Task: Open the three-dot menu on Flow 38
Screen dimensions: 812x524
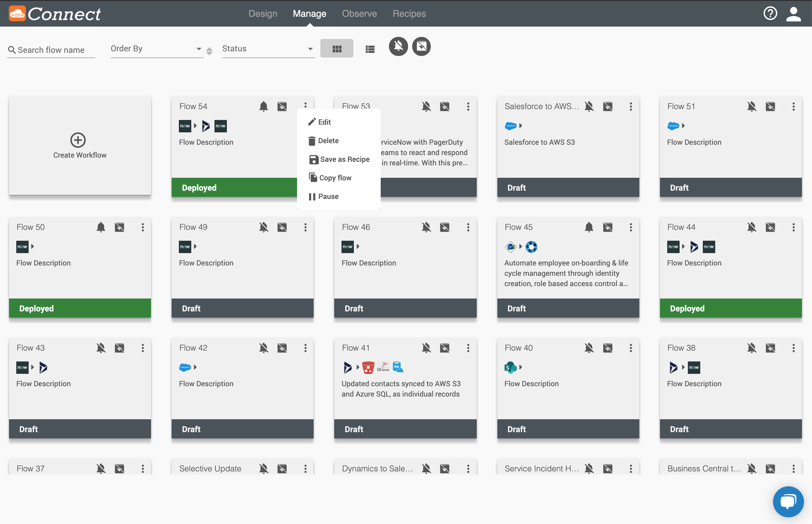Action: pyautogui.click(x=793, y=348)
